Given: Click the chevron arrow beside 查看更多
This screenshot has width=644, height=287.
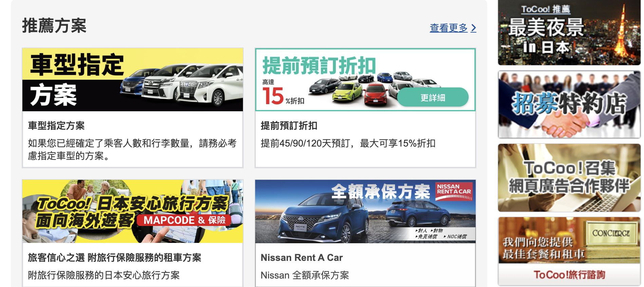Looking at the screenshot, I should pyautogui.click(x=474, y=28).
